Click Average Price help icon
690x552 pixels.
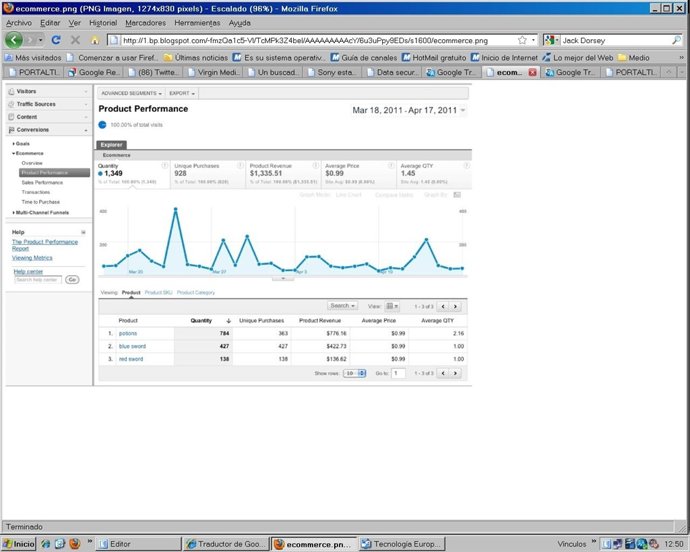point(391,166)
